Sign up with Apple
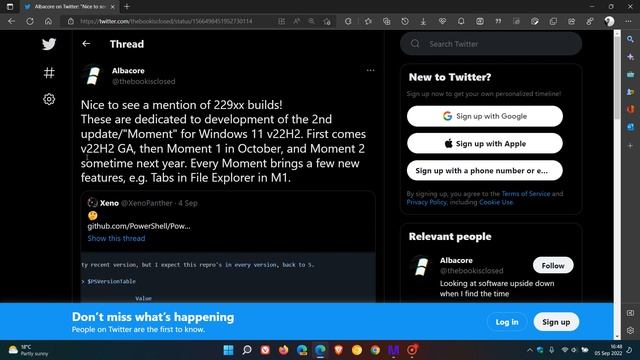Screen dimensions: 640x360 click(x=485, y=144)
